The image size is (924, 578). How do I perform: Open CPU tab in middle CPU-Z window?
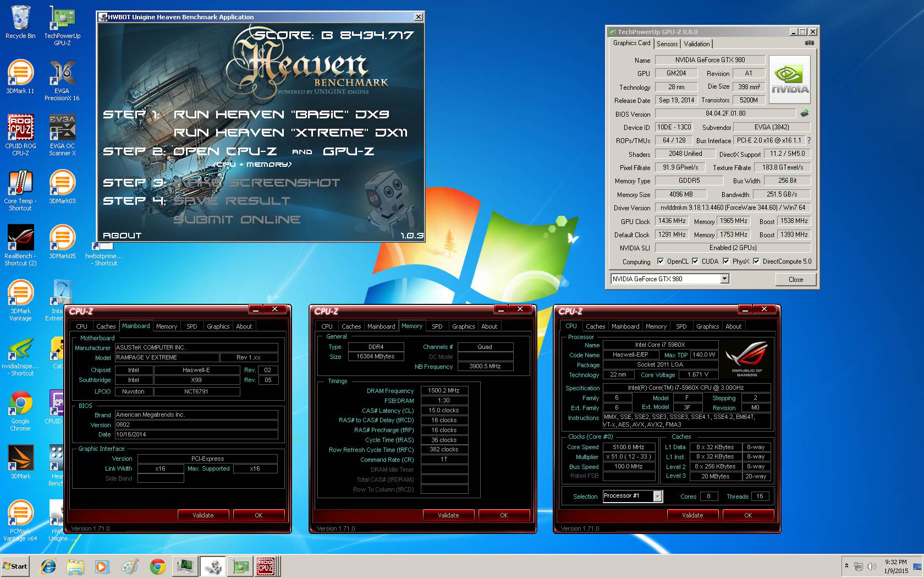click(x=327, y=326)
